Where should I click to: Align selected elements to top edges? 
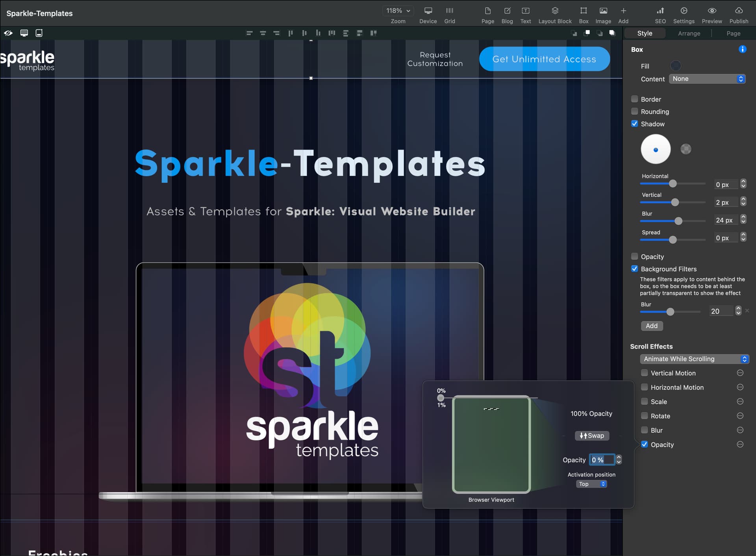pyautogui.click(x=291, y=33)
